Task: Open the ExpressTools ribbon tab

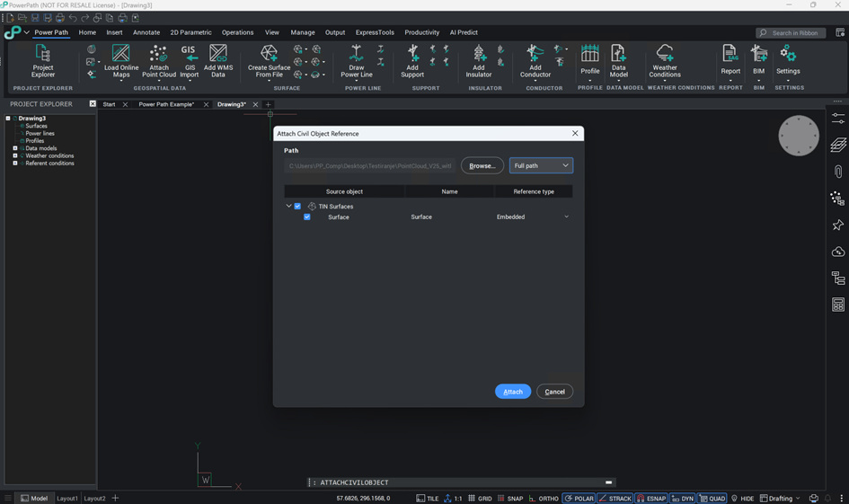Action: pyautogui.click(x=375, y=32)
